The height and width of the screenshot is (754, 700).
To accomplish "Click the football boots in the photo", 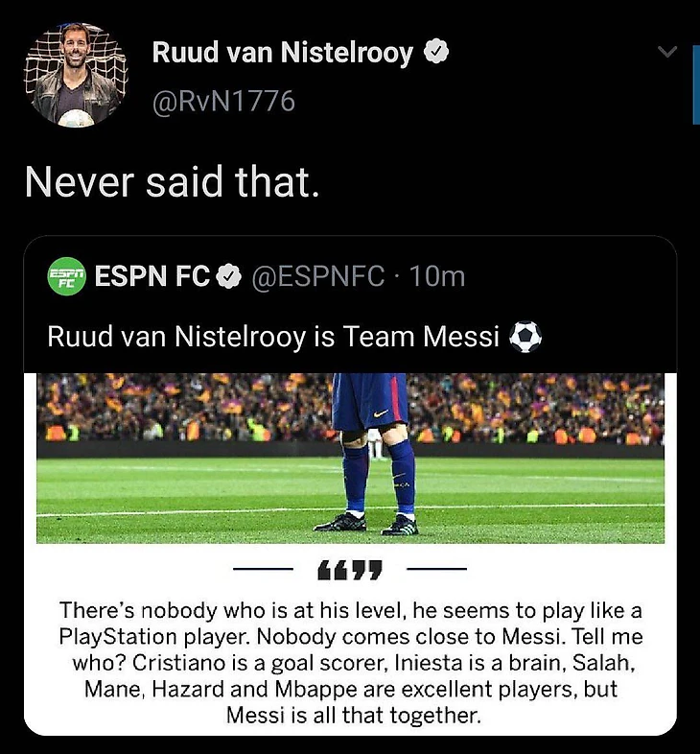I will point(366,524).
